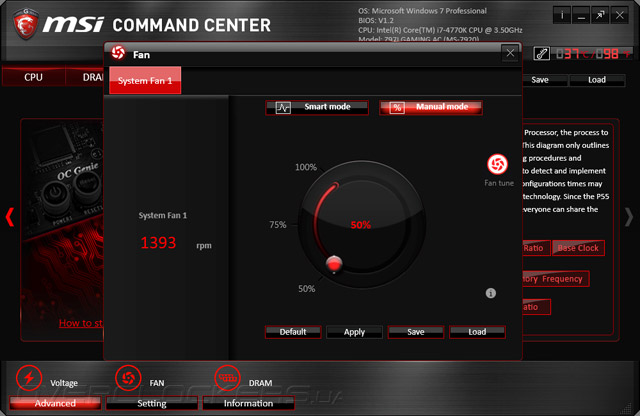Click the Manual mode percent icon
The image size is (640, 416).
point(397,108)
